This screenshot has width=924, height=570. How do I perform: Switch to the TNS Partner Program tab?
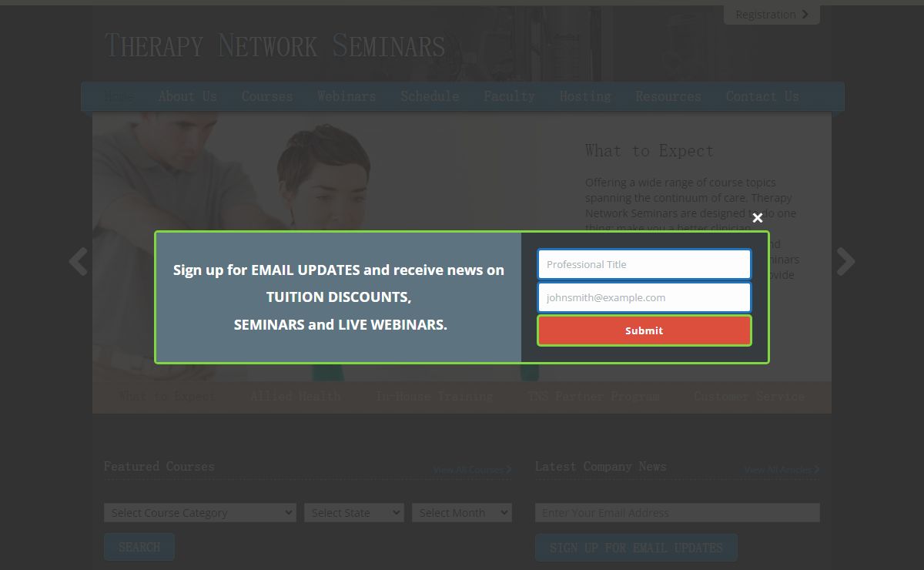click(594, 397)
